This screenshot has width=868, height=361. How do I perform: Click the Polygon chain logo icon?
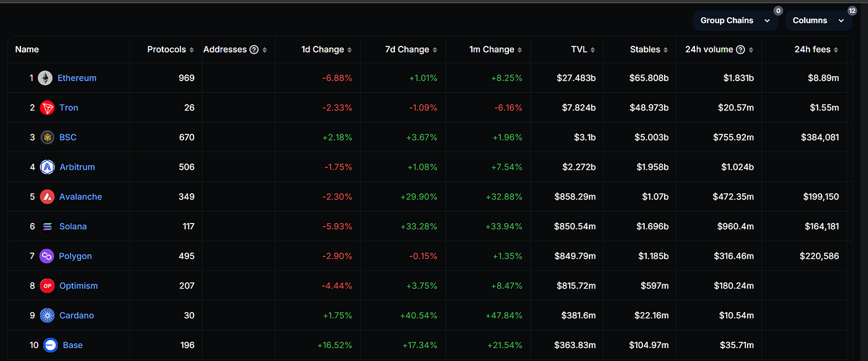(x=46, y=256)
